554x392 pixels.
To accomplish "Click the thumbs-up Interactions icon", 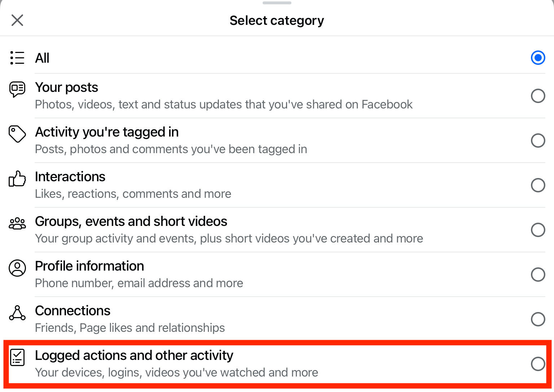I will point(17,178).
